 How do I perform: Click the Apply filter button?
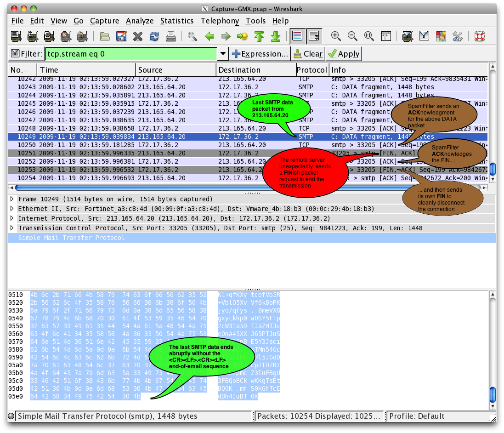(x=344, y=54)
